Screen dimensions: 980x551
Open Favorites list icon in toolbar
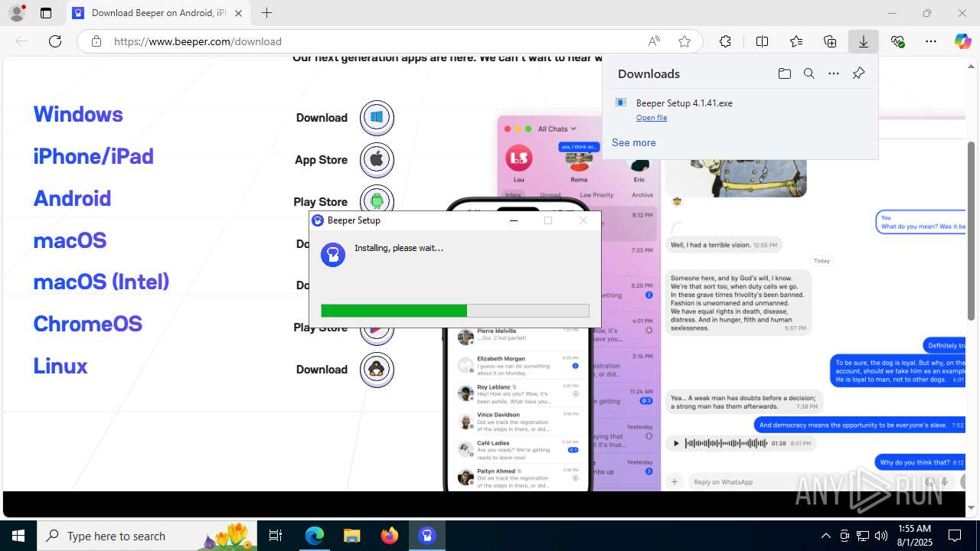pyautogui.click(x=796, y=41)
